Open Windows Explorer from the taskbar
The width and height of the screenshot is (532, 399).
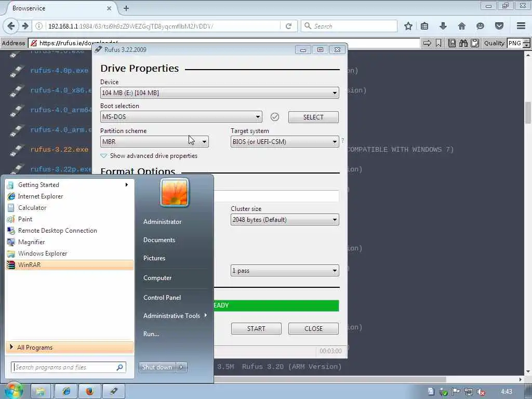pos(41,391)
